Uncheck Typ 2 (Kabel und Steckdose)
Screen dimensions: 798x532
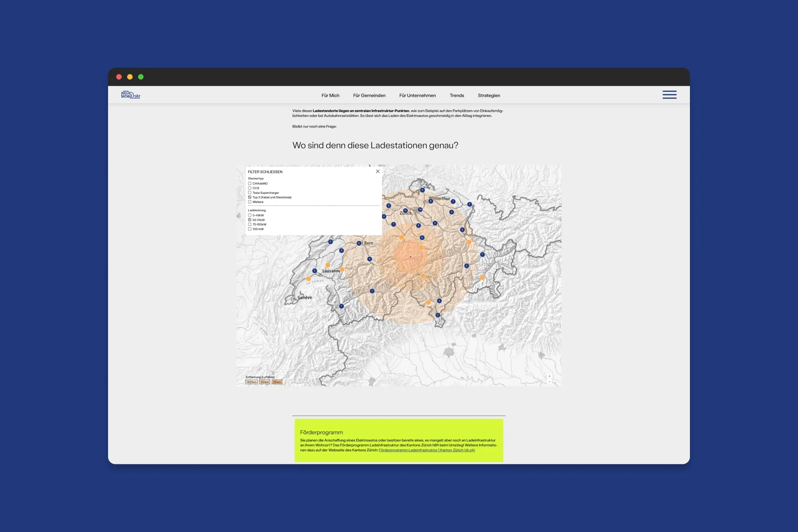point(249,197)
